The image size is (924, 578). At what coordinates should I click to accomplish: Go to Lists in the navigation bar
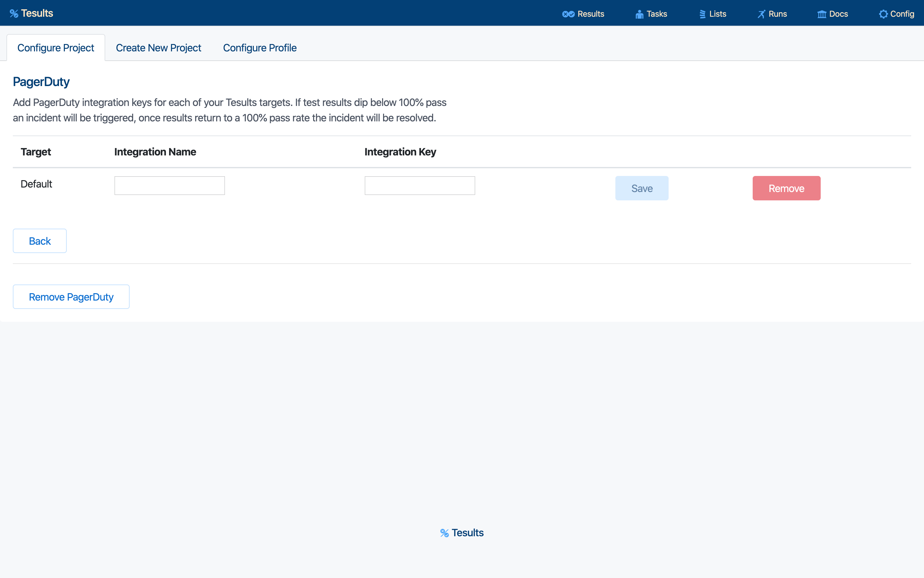click(x=713, y=14)
